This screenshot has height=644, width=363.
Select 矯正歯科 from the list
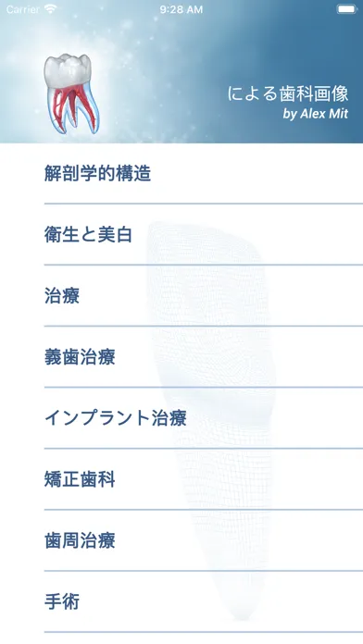(x=204, y=479)
